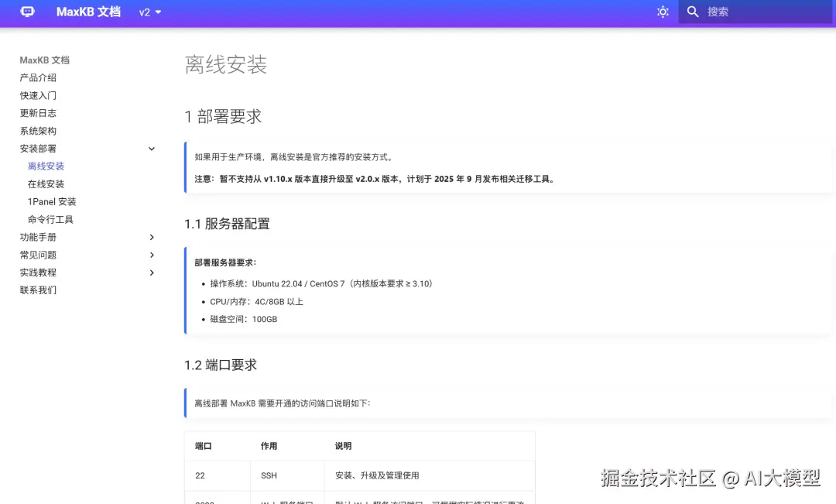Expand the 常见问题 section chevron
836x504 pixels.
click(152, 255)
